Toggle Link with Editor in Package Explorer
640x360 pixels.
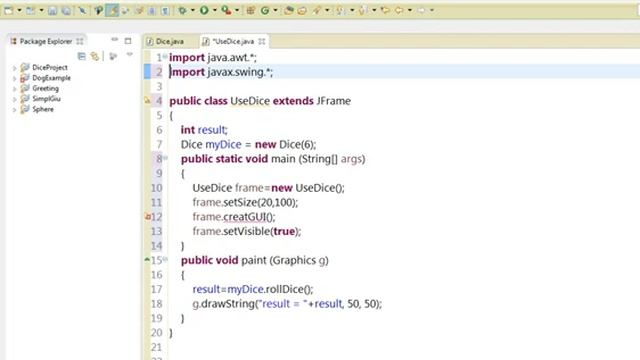[95, 56]
